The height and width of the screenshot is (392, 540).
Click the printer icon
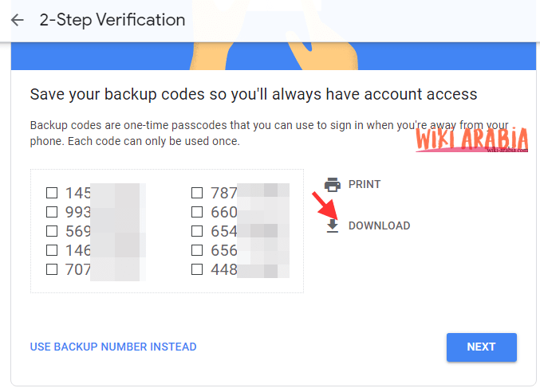pos(333,185)
